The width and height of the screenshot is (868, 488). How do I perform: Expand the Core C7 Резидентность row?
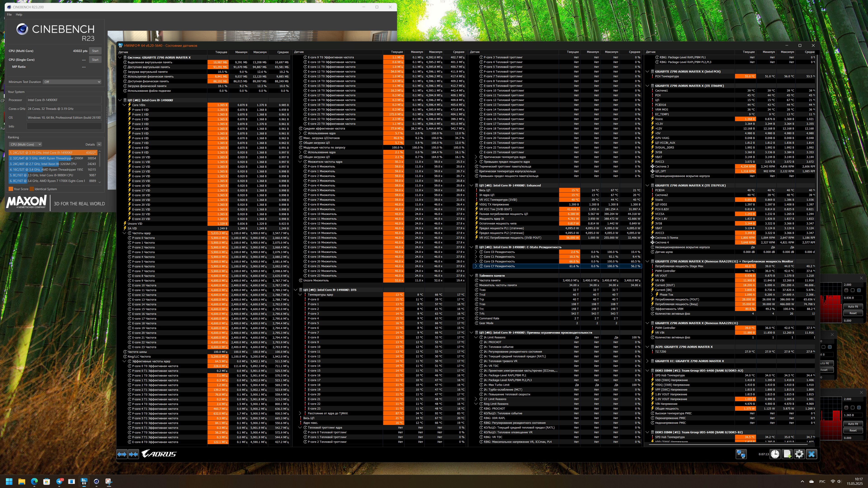coord(476,266)
